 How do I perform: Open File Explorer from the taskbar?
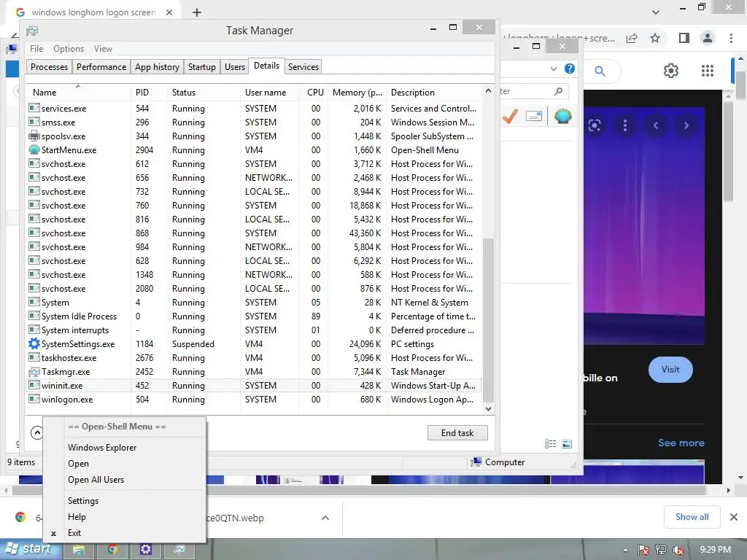pyautogui.click(x=79, y=550)
